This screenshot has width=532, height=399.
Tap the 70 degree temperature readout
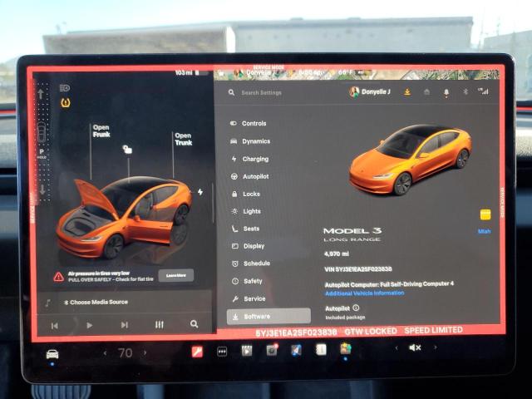coord(126,353)
